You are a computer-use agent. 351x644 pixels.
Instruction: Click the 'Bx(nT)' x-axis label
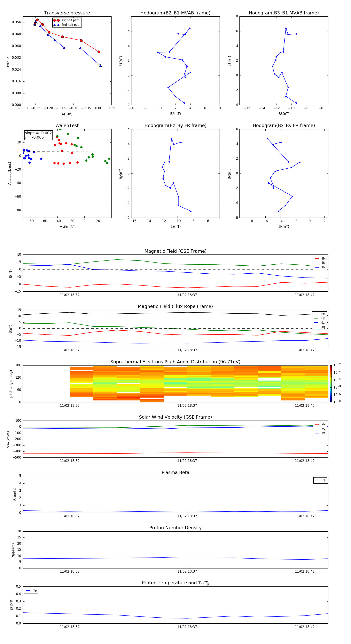pyautogui.click(x=284, y=227)
